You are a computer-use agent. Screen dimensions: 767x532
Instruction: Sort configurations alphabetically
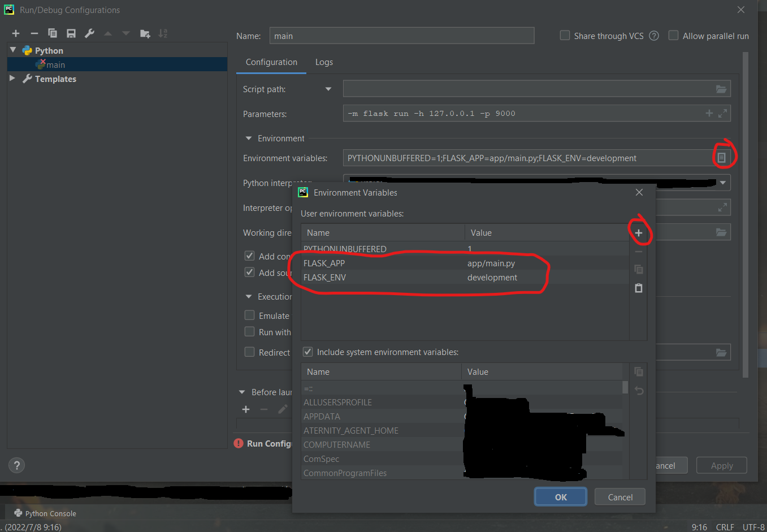point(163,33)
